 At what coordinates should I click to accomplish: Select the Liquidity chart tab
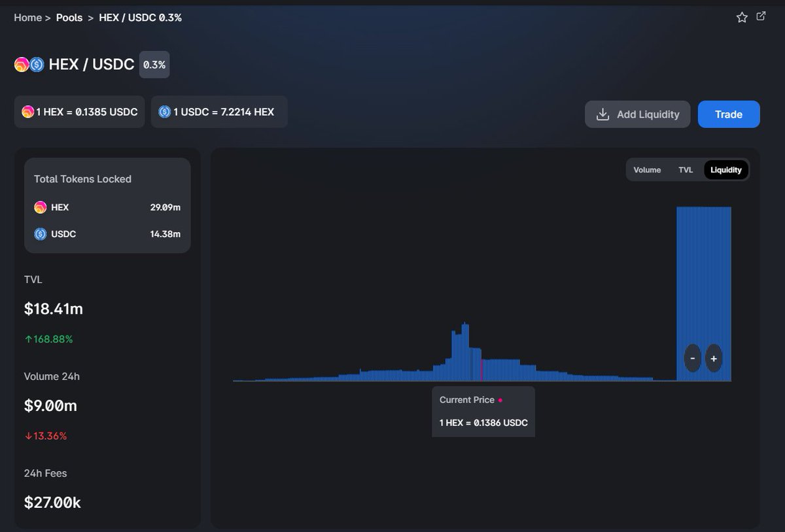click(x=726, y=170)
